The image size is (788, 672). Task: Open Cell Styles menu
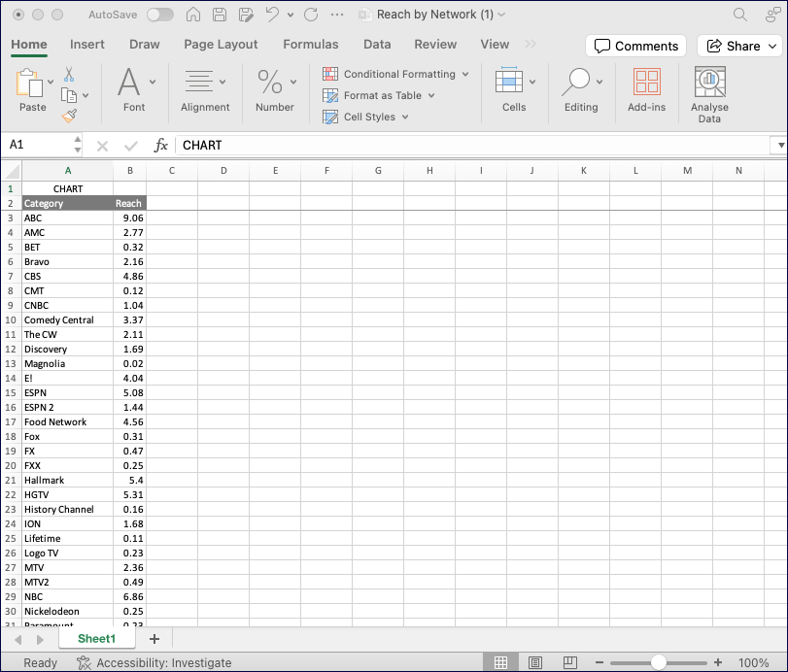(x=365, y=118)
